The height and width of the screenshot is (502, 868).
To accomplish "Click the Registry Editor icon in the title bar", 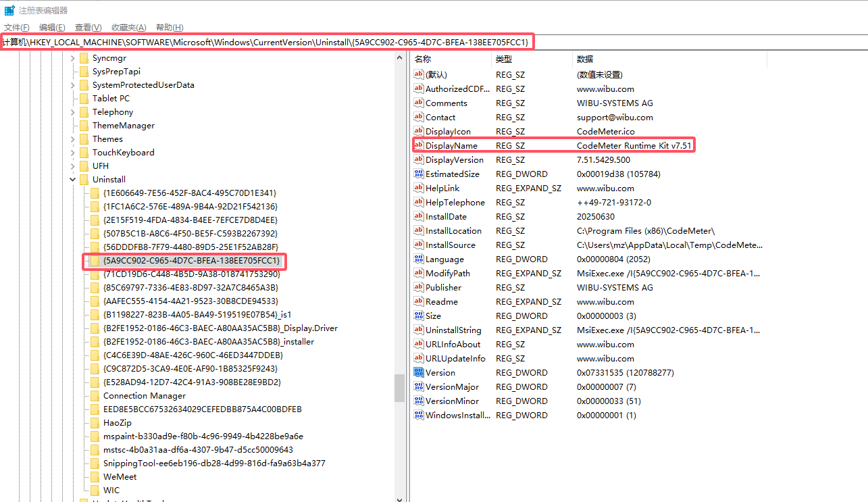I will point(9,9).
